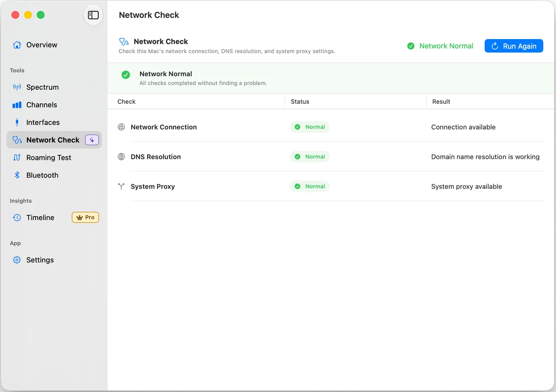The image size is (556, 392).
Task: Click the Pro crown badge
Action: (86, 217)
